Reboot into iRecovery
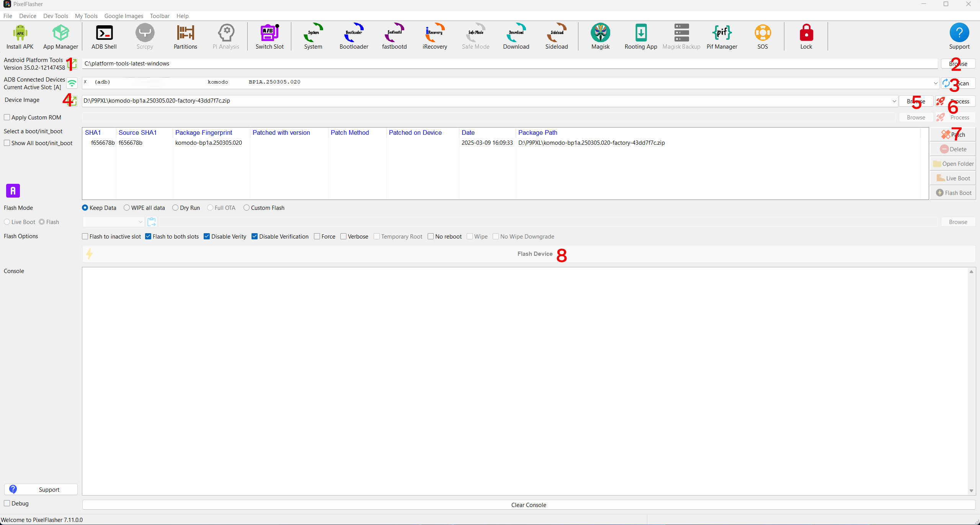 tap(435, 37)
